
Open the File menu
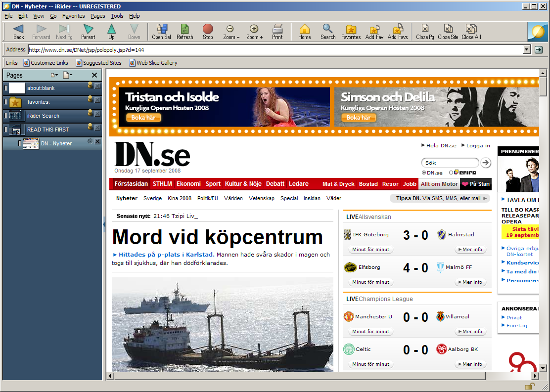coord(8,16)
